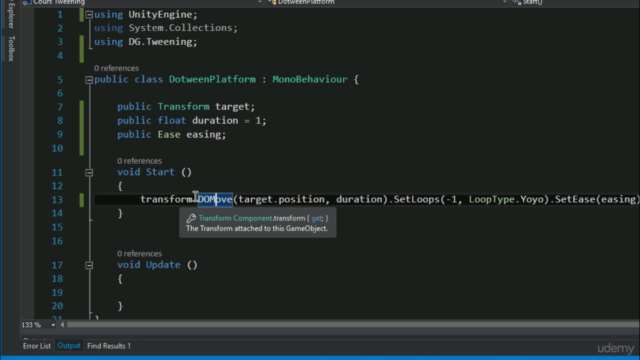Open the 133 % zoom dropdown
Viewport: 640px width, 360px height.
click(x=53, y=325)
